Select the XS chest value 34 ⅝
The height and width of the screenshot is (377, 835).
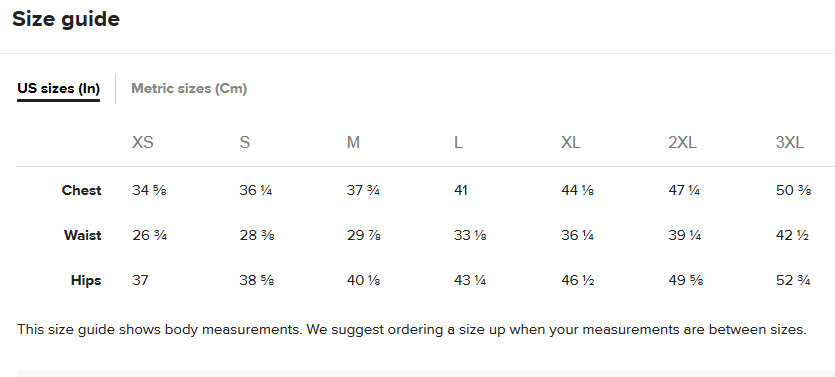click(x=149, y=190)
